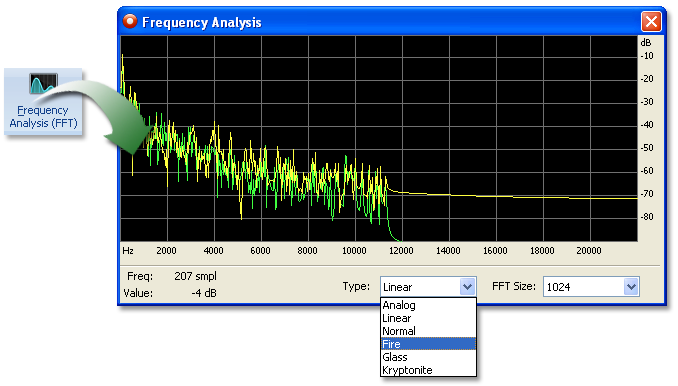
Task: Click the -70 dB scale label
Action: (x=647, y=194)
